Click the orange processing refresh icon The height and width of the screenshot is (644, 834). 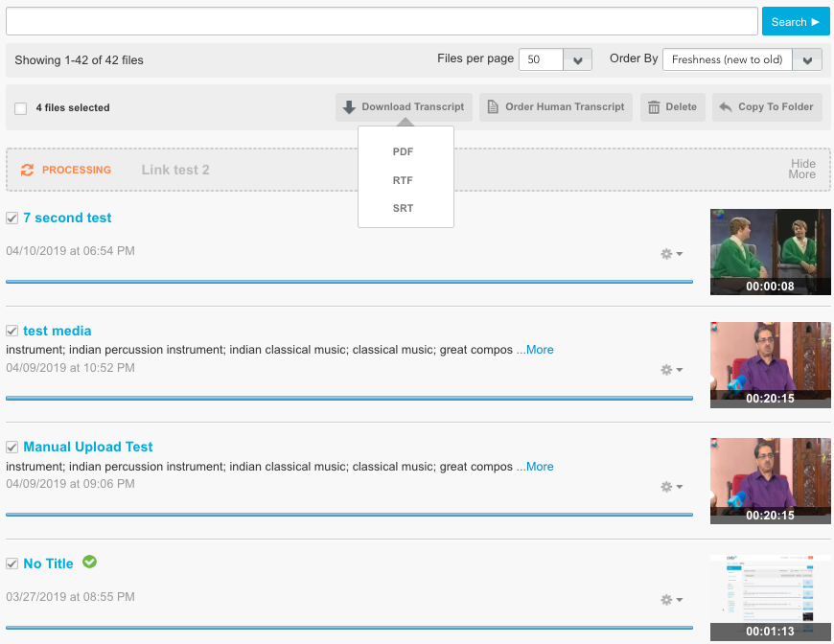click(x=27, y=170)
